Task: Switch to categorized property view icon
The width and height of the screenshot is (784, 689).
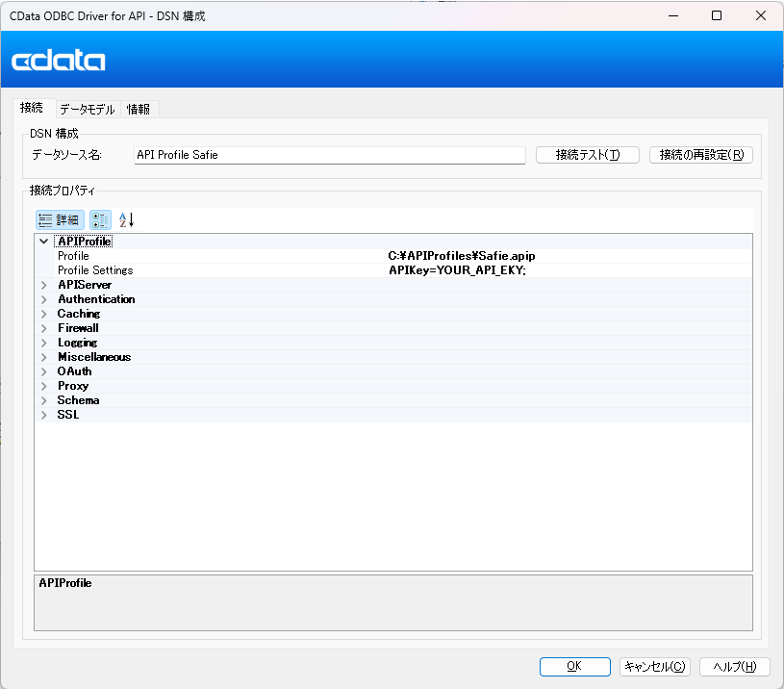Action: click(x=100, y=219)
